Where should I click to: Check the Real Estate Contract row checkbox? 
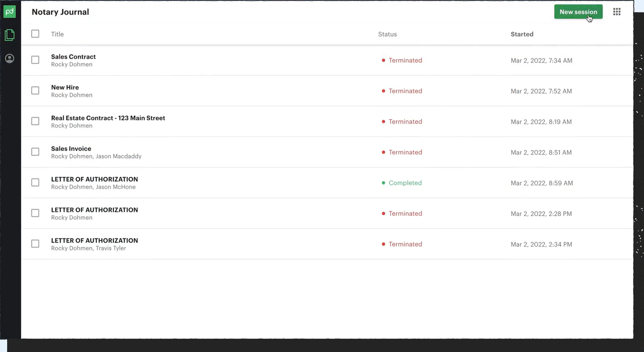pos(35,121)
